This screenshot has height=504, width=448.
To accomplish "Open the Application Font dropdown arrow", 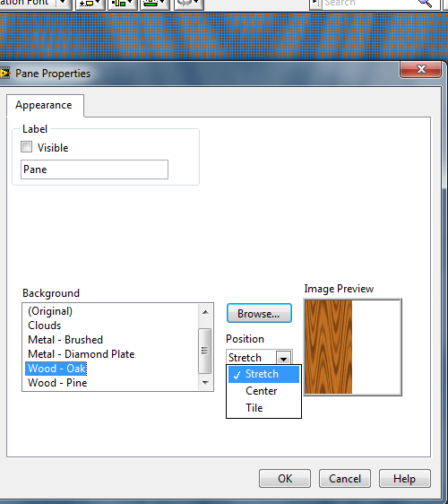I will pyautogui.click(x=64, y=4).
